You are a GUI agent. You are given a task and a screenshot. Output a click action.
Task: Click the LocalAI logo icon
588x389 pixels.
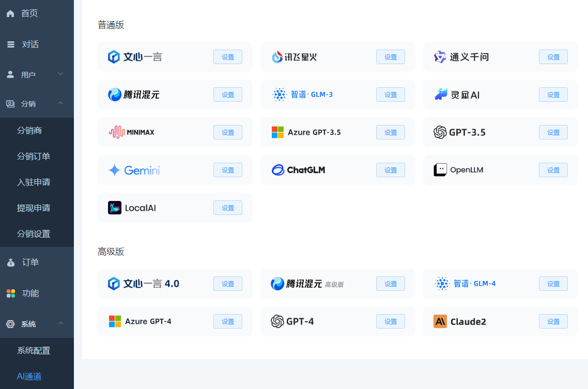click(114, 208)
